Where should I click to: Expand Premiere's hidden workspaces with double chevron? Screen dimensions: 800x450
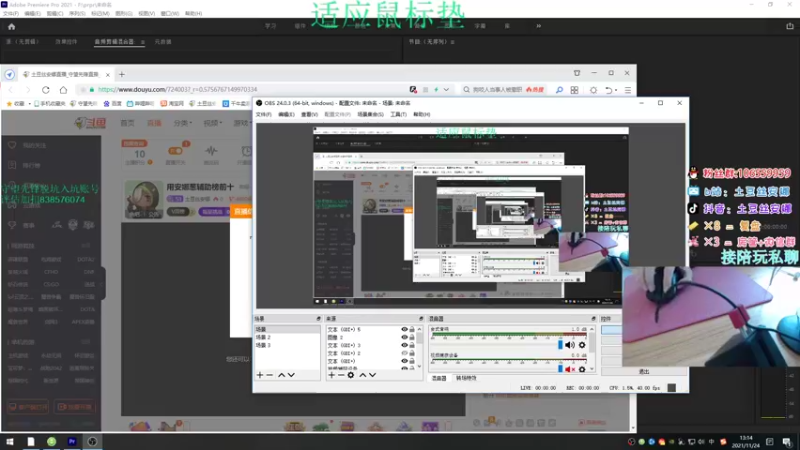[x=538, y=26]
